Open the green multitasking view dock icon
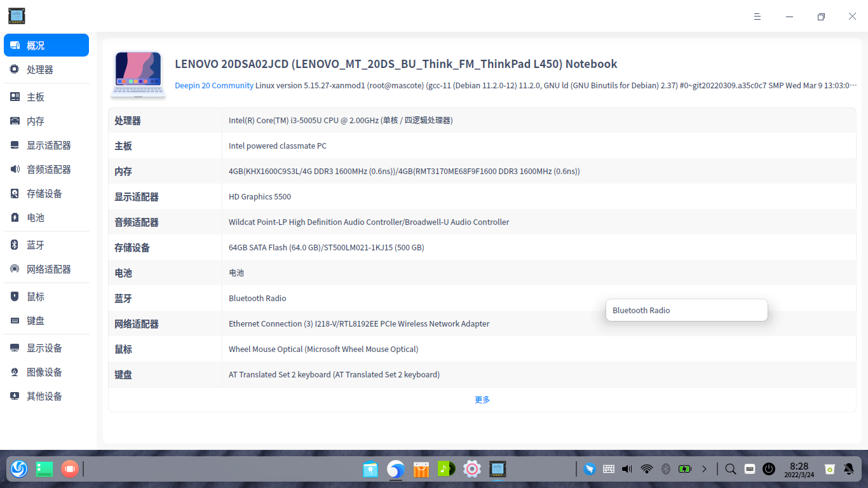Screen dimensions: 868x488 [44, 469]
